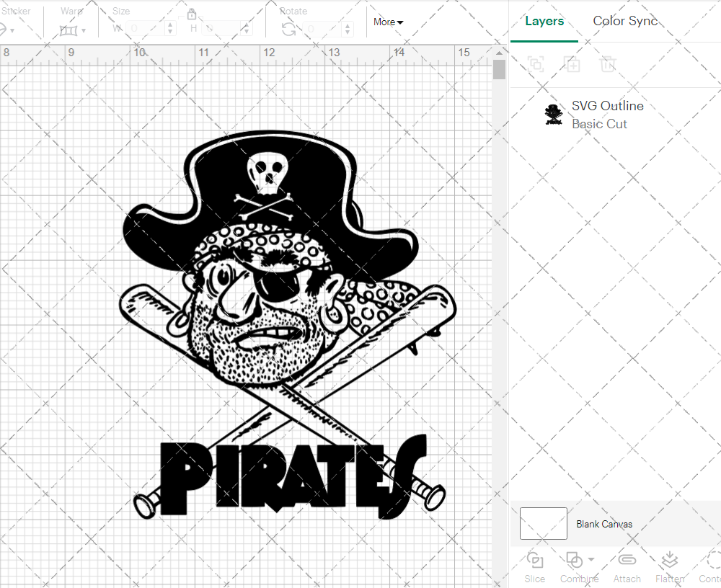Click the Slice tool icon
The image size is (721, 588).
click(535, 561)
